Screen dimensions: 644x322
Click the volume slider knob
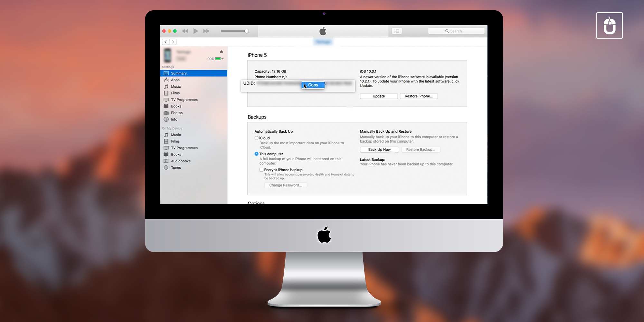click(247, 31)
